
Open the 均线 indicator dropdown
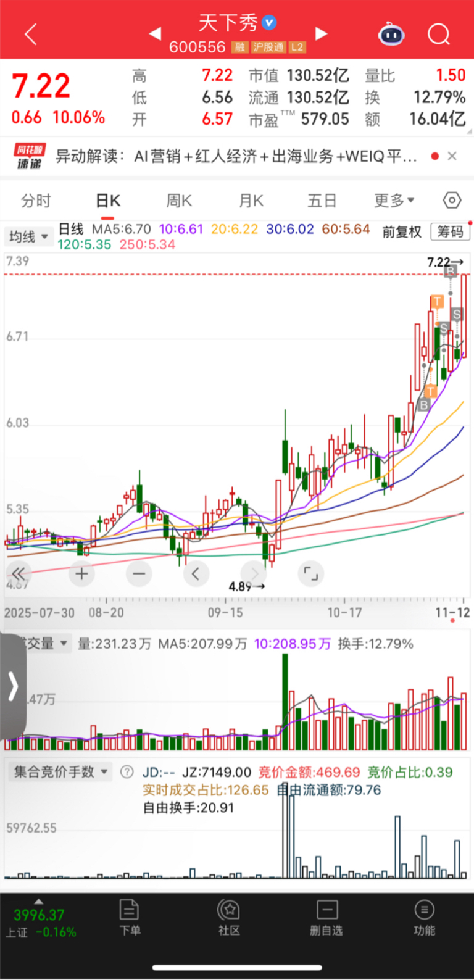pyautogui.click(x=28, y=236)
